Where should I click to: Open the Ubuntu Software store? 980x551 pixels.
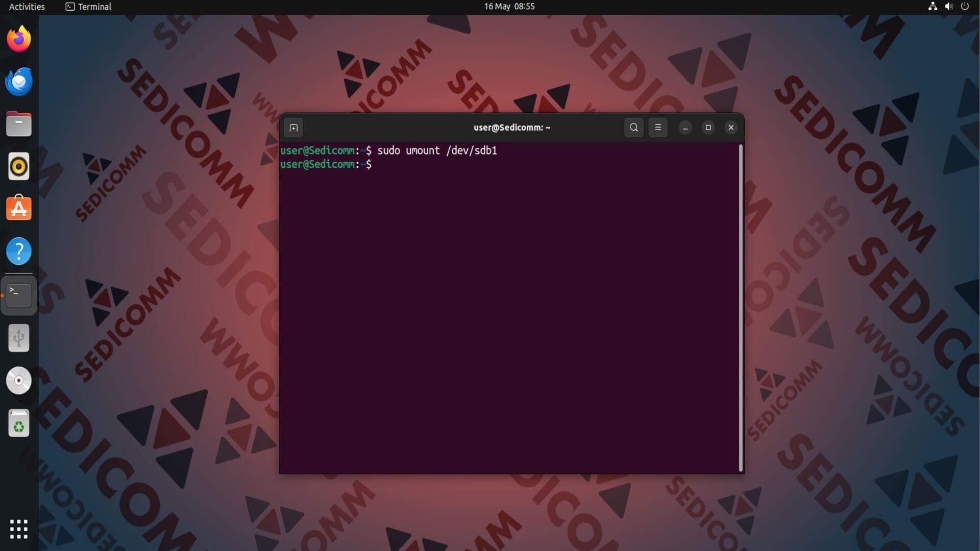(19, 209)
